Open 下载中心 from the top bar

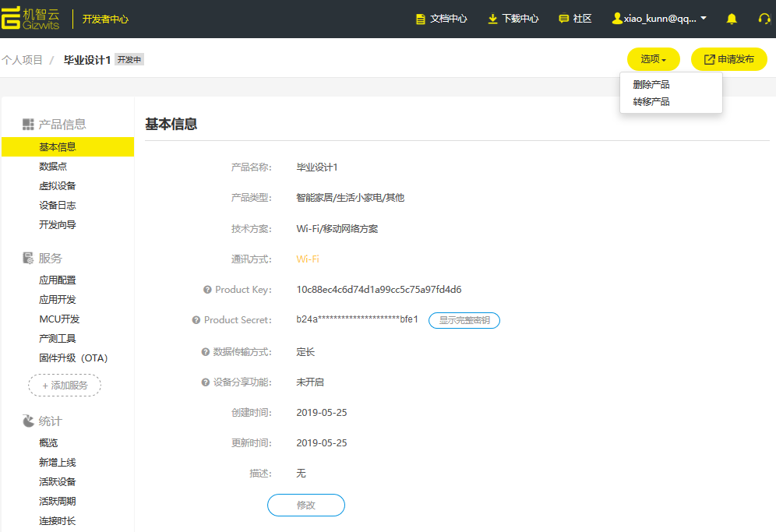click(x=513, y=19)
